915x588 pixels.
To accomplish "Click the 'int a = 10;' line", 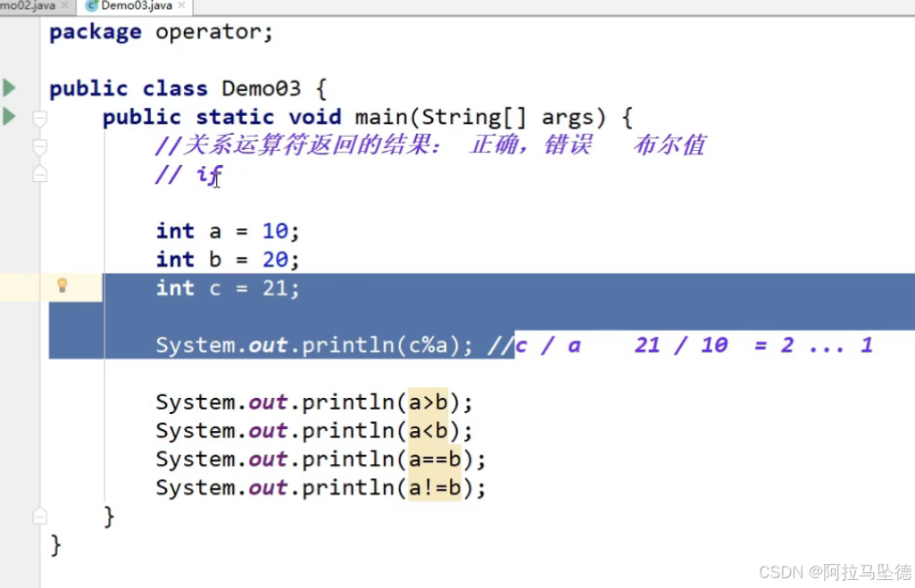I will click(228, 231).
